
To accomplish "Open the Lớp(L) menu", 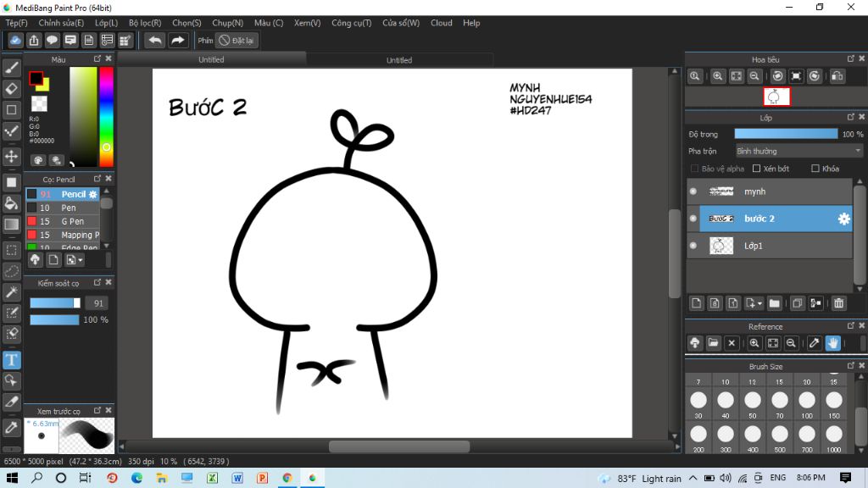I will pos(106,23).
